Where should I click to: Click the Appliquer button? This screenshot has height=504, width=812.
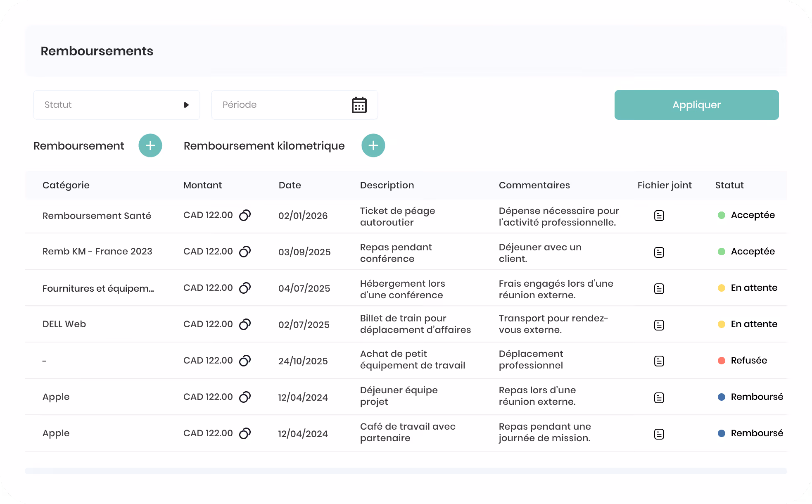click(696, 105)
